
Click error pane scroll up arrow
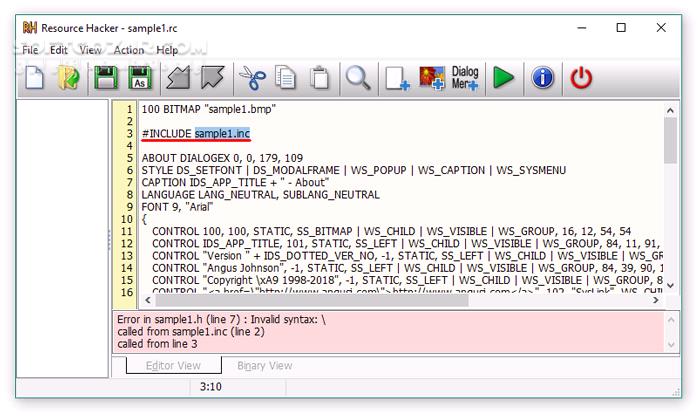click(x=671, y=320)
